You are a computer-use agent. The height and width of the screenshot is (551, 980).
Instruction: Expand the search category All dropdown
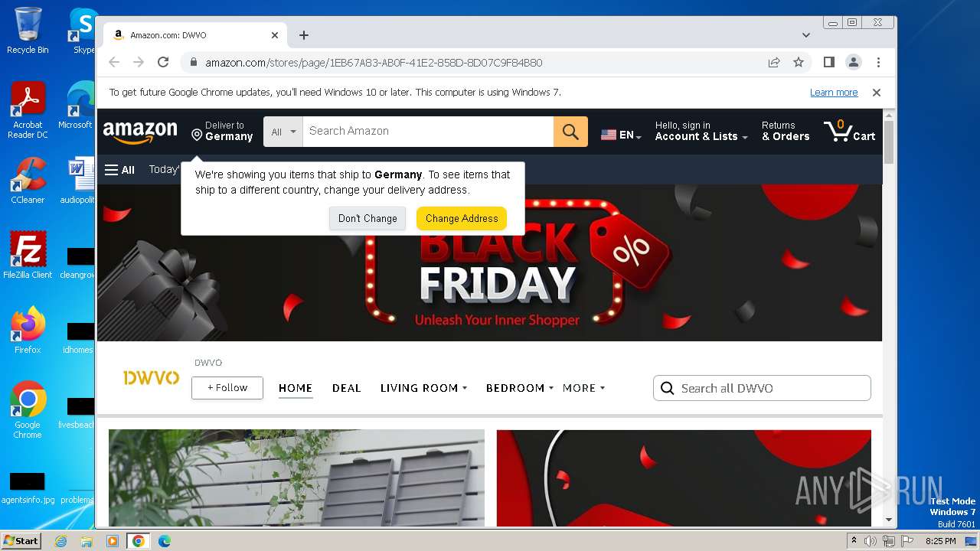[283, 132]
